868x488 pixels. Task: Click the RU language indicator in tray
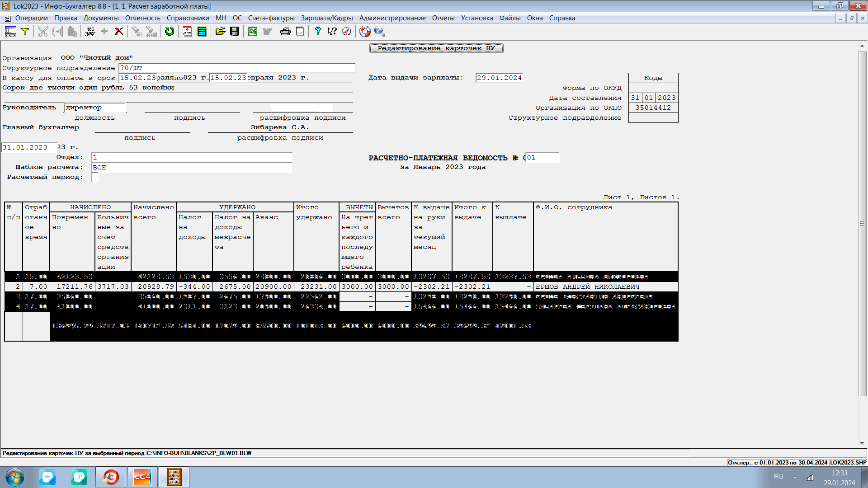778,477
